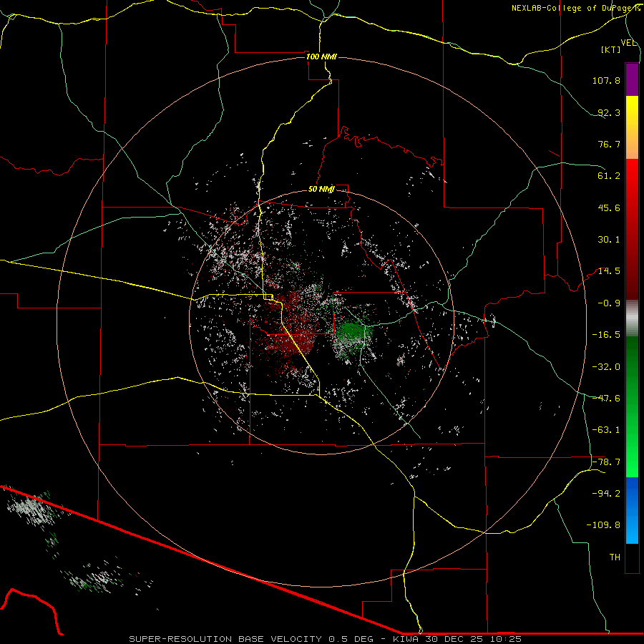The height and width of the screenshot is (644, 644).
Task: Pick the gray near-zero segment of the color bar
Action: click(632, 317)
